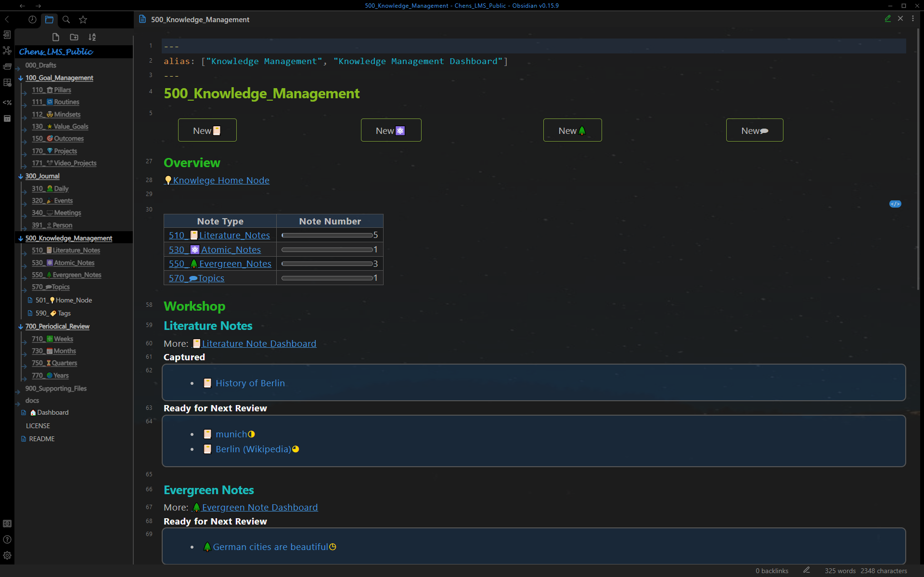Collapse the 500_Knowledge_Management folder
924x577 pixels.
[x=21, y=238]
